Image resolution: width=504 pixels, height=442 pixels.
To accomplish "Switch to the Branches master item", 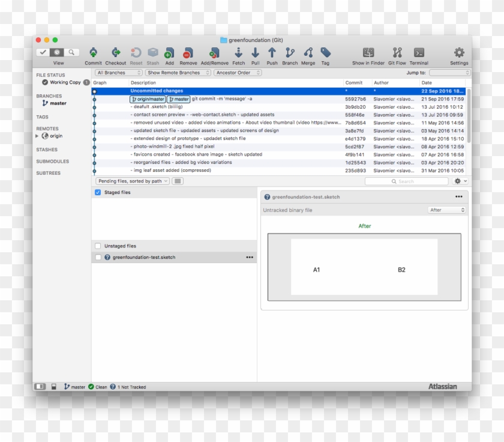I will 58,103.
